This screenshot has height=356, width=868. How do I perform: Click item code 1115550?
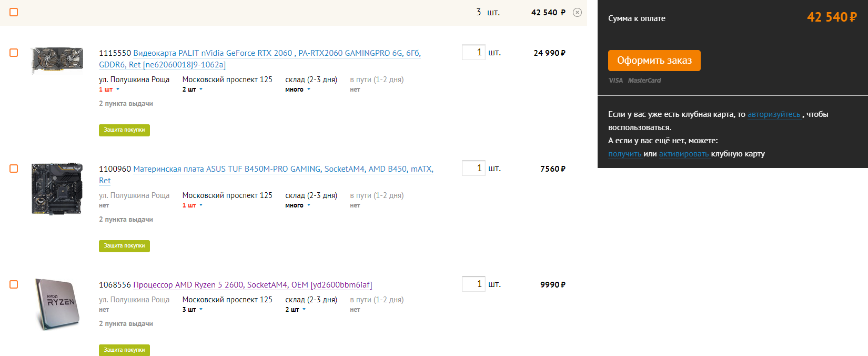click(x=115, y=53)
